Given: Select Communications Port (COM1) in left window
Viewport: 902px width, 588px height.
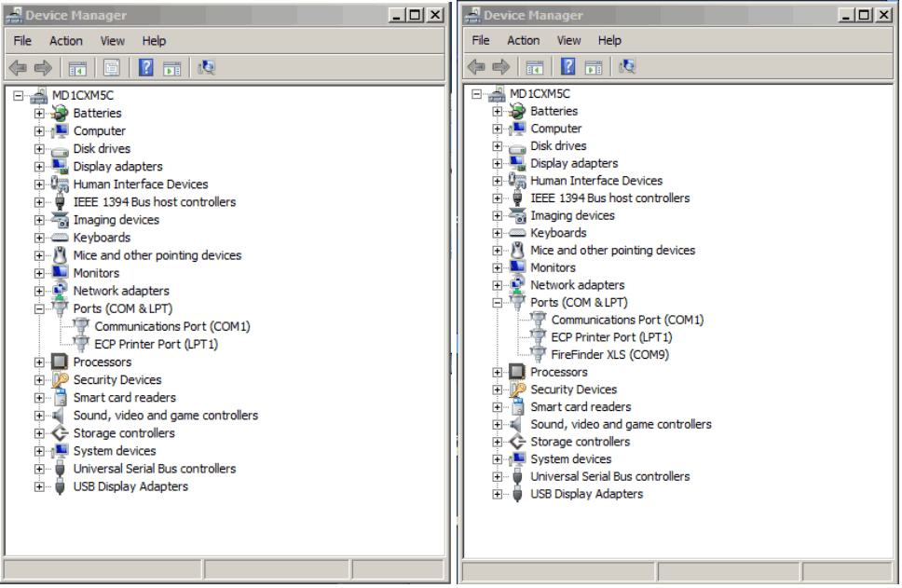Looking at the screenshot, I should pos(172,326).
